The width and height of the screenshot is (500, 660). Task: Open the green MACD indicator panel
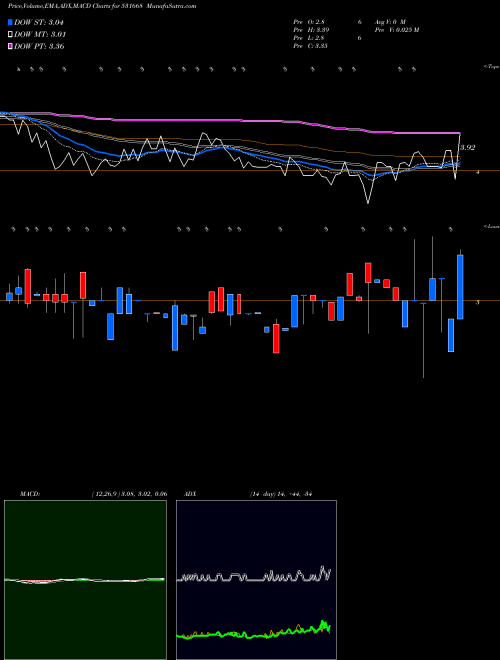[x=85, y=580]
